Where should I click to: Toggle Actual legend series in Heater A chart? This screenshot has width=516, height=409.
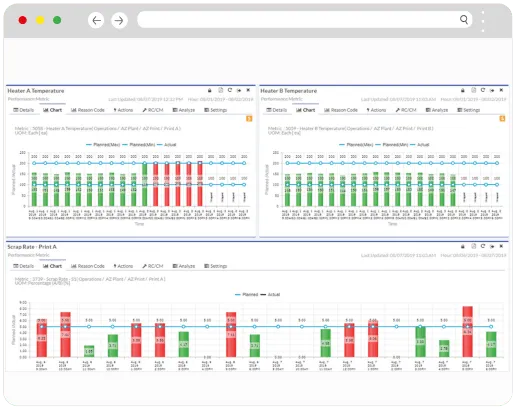[167, 145]
